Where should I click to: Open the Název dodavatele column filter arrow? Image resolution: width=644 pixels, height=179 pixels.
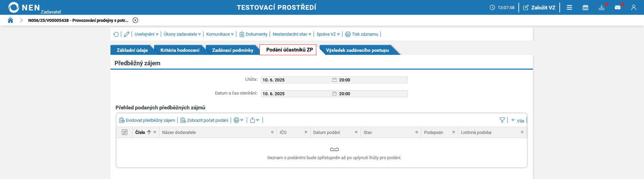click(x=272, y=133)
